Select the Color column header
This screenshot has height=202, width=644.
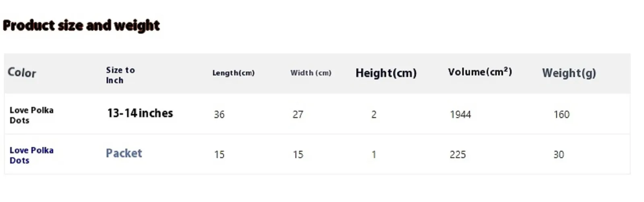click(22, 73)
